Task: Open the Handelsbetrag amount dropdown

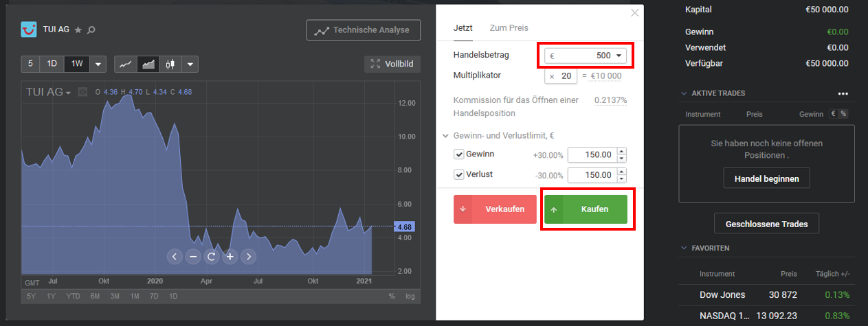Action: coord(586,56)
